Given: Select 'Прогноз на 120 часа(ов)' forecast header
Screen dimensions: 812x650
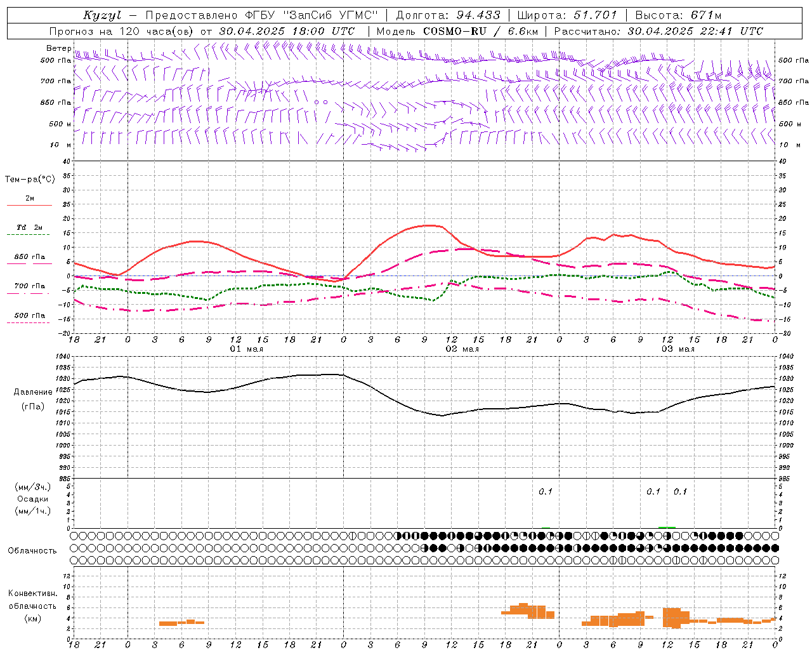Looking at the screenshot, I should coord(122,31).
